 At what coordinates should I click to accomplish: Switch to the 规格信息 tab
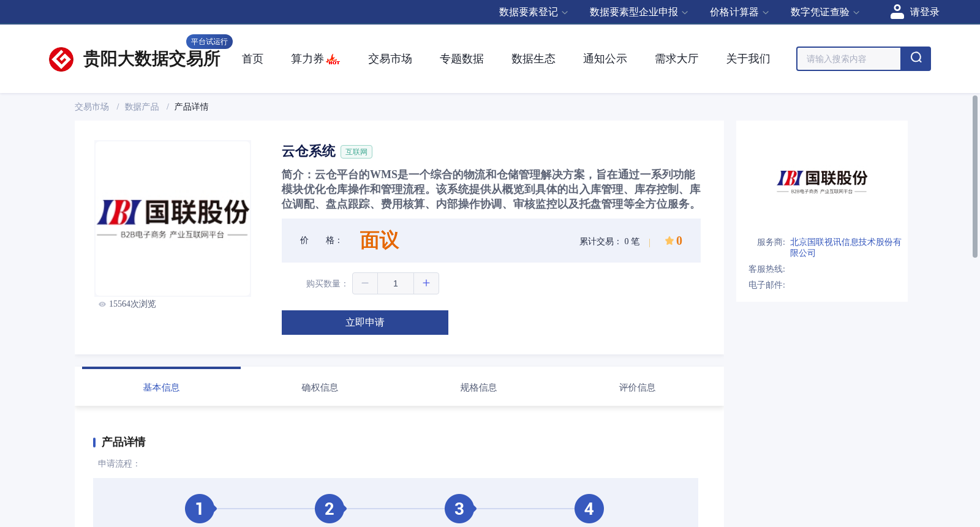tap(478, 387)
